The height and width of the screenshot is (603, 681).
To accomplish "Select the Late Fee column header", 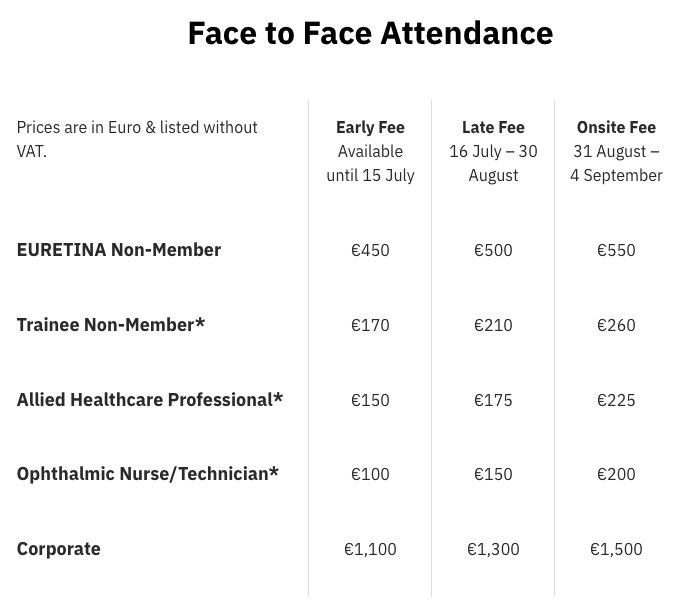I will [493, 127].
